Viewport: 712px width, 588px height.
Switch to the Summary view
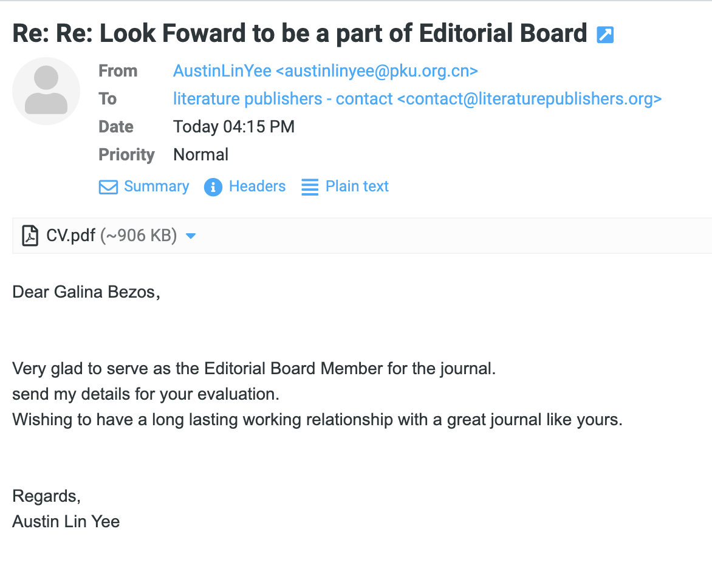click(156, 186)
